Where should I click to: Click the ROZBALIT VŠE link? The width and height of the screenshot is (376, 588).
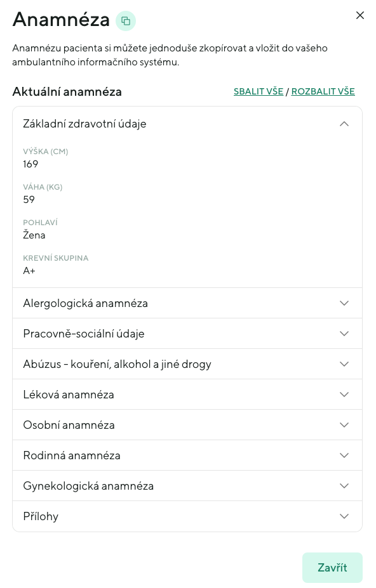click(x=323, y=91)
